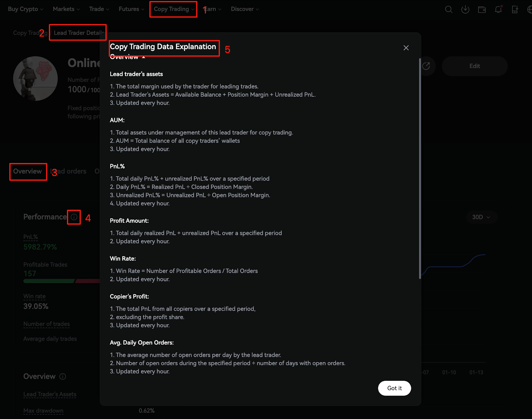Close the Copy Trading Data Explanation dialog
532x419 pixels.
tap(406, 48)
